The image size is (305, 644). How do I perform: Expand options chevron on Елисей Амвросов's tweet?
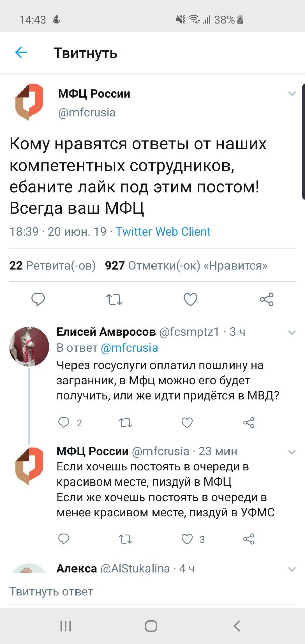click(x=292, y=332)
